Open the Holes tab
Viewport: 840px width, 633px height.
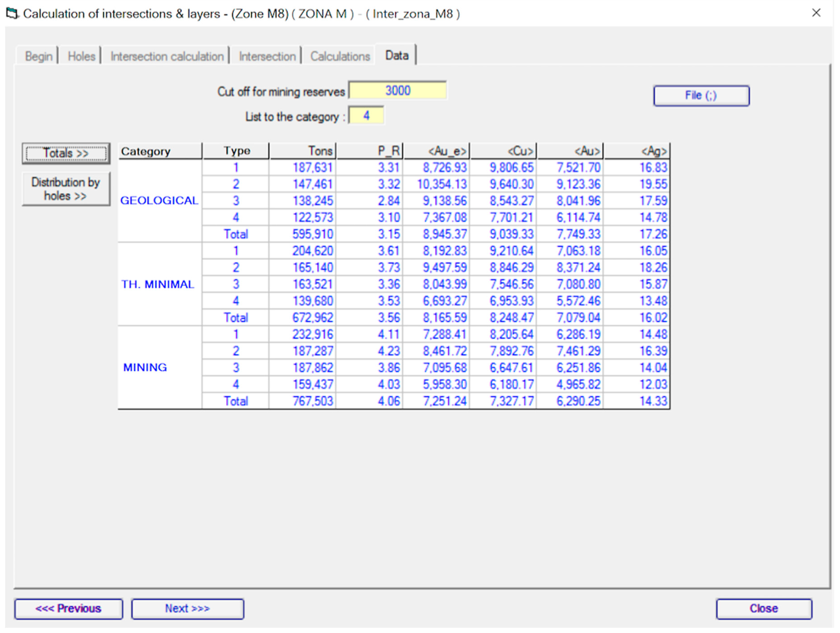click(81, 56)
